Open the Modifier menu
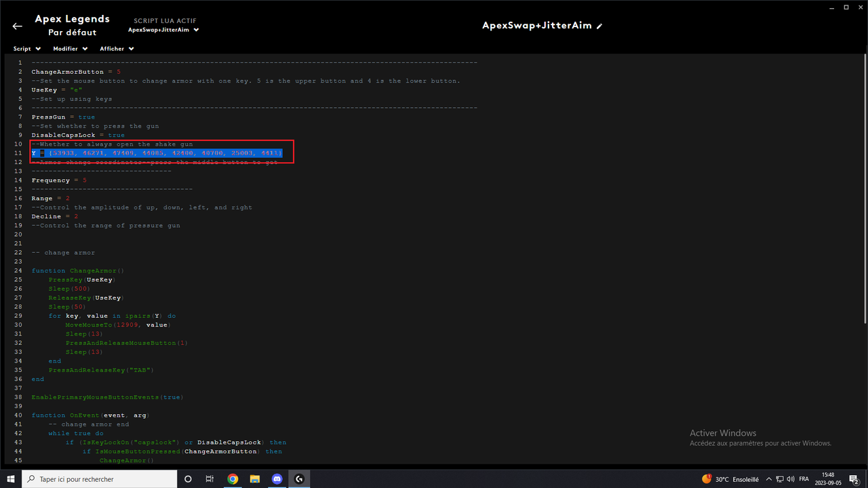 [71, 49]
